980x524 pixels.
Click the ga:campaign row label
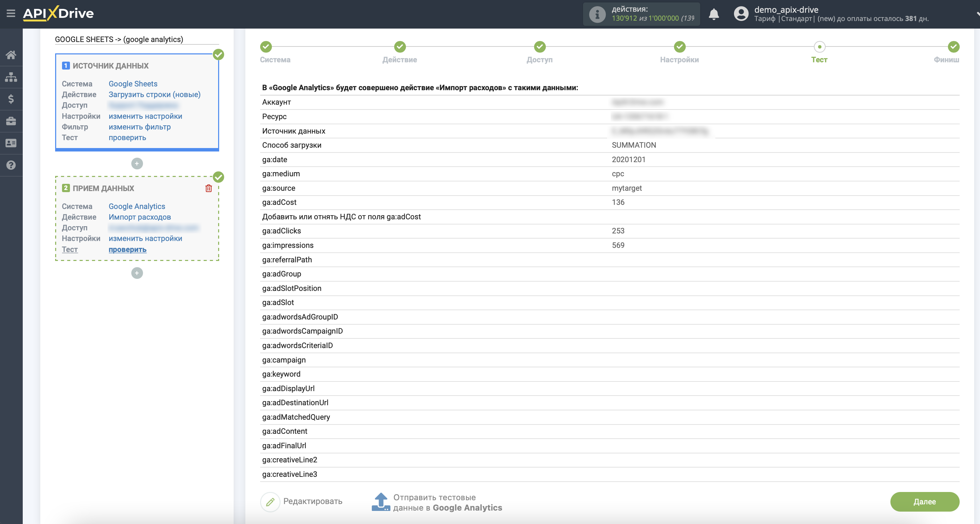pos(284,360)
